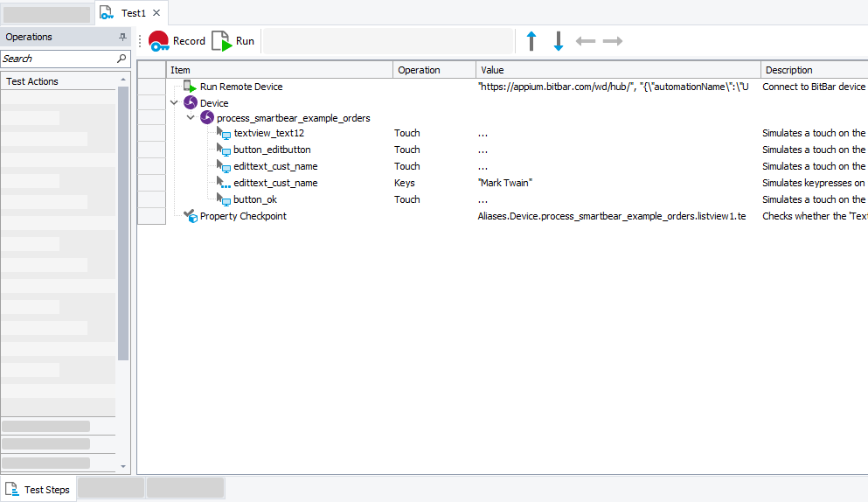Switch to the Test Steps tab
The height and width of the screenshot is (502, 868).
38,490
